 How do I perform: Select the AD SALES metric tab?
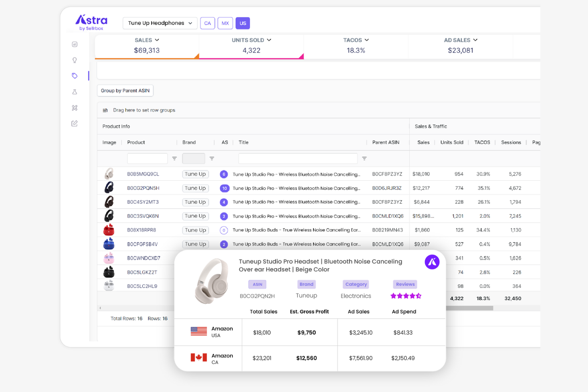(x=460, y=45)
